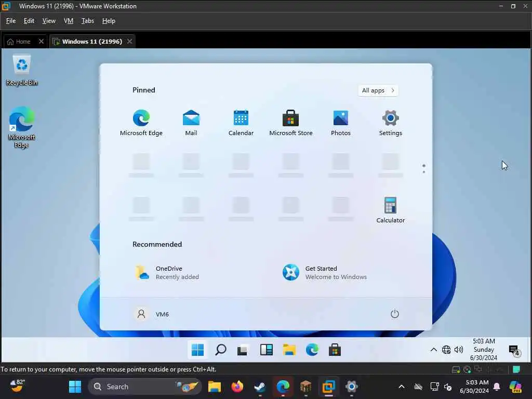Open VMware View menu
Screen dimensions: 532x399
point(49,21)
